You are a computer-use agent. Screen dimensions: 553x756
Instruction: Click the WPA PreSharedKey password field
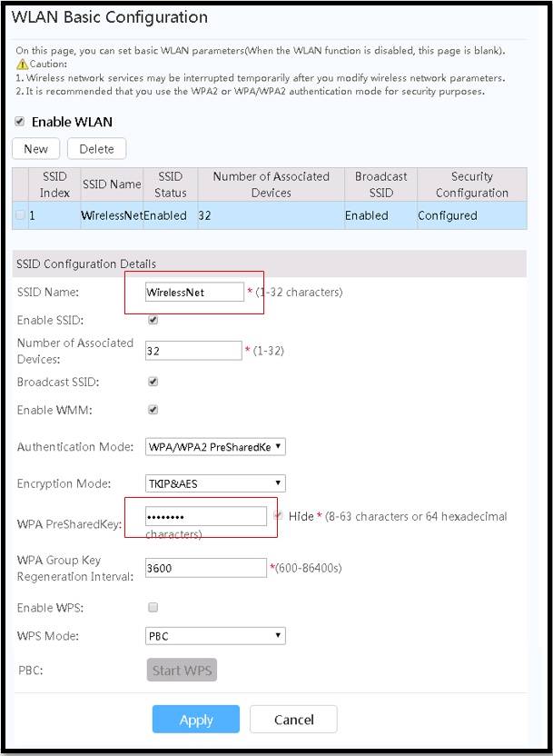click(205, 516)
